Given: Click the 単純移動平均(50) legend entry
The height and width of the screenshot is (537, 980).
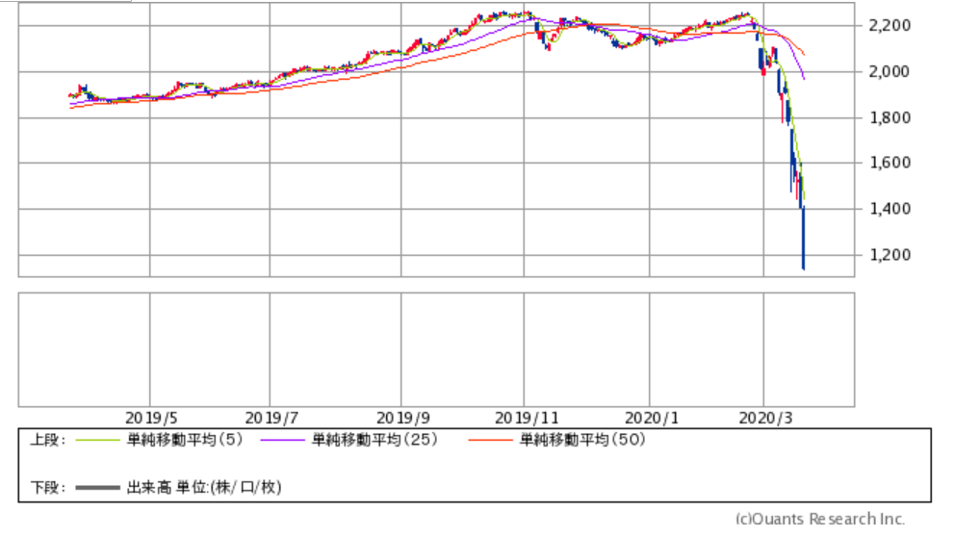Looking at the screenshot, I should coord(582,440).
